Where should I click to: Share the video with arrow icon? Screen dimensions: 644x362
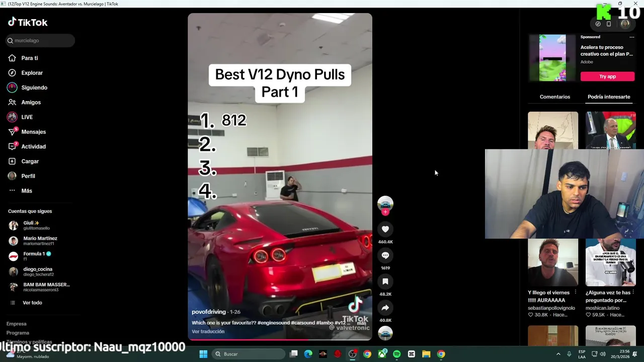(x=385, y=308)
